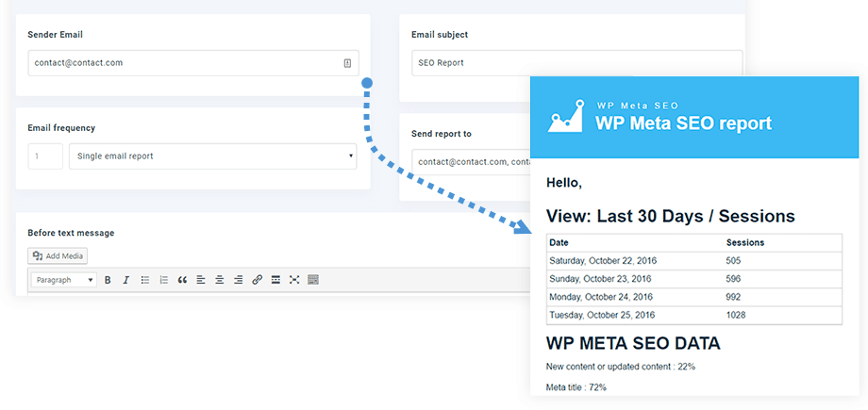Align text right
This screenshot has width=868, height=410.
pos(238,280)
